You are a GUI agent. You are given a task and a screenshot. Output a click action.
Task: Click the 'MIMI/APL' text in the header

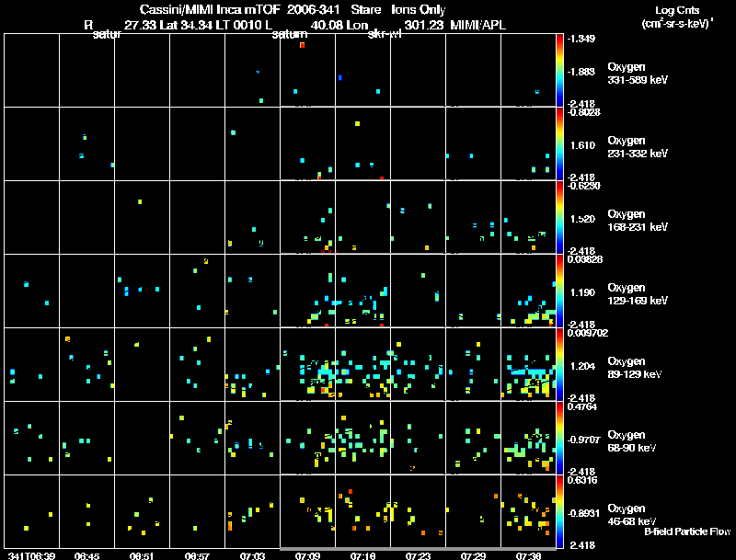(477, 25)
